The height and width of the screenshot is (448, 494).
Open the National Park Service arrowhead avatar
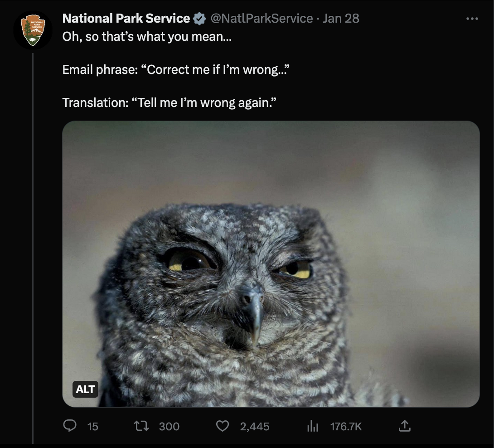click(33, 30)
